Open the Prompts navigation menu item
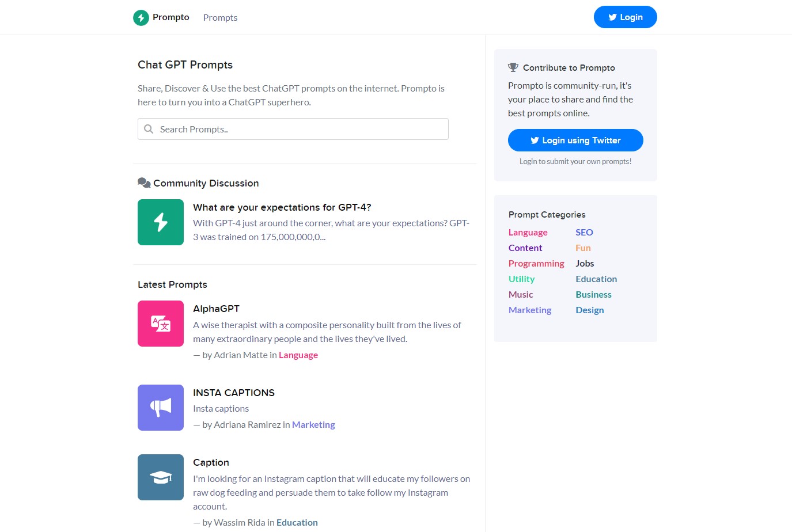Screen dimensions: 792x532 220,18
